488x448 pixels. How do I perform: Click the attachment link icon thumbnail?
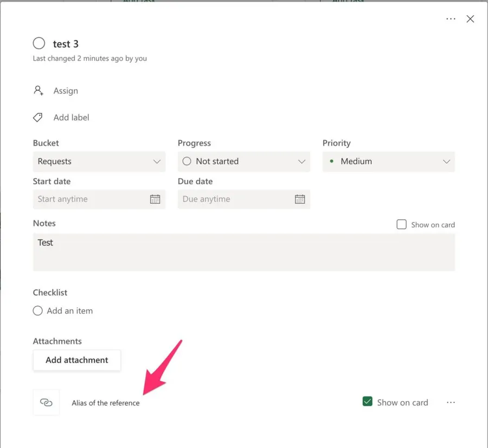pyautogui.click(x=47, y=402)
